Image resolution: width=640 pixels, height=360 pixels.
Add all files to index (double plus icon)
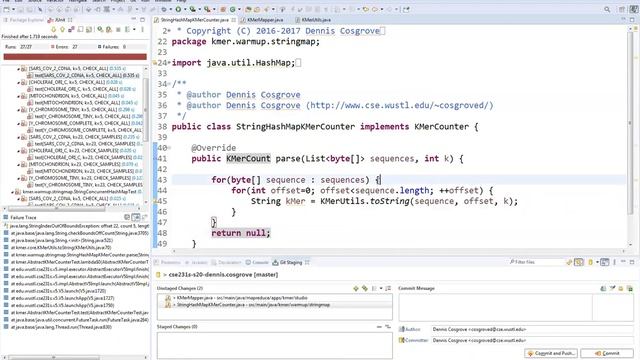(x=365, y=288)
